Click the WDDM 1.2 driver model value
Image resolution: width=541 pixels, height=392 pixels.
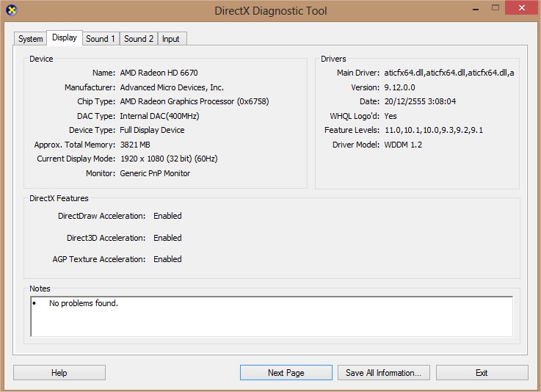[x=403, y=145]
